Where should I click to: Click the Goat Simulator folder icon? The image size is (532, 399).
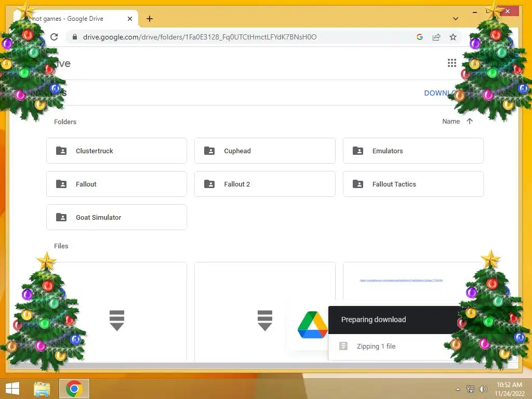pos(61,217)
